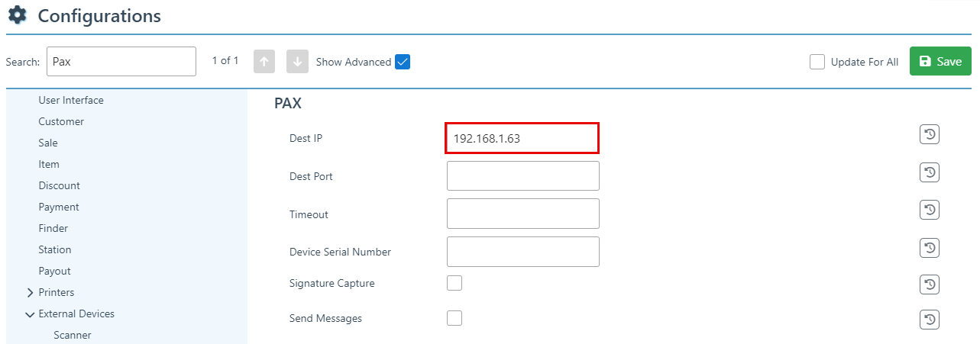This screenshot has width=980, height=344.
Task: Reset Device Serial Number using history icon
Action: pos(929,248)
